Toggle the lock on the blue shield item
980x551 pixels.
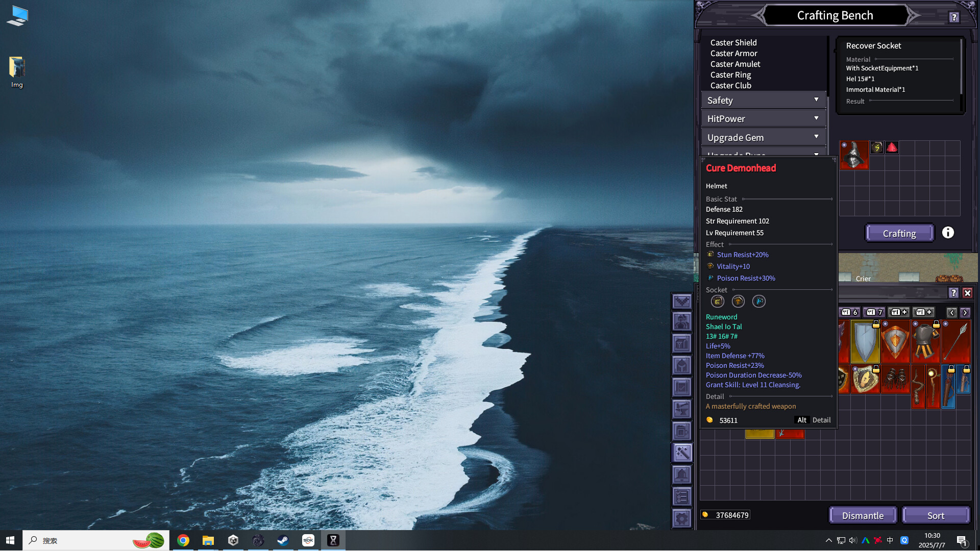tap(876, 324)
